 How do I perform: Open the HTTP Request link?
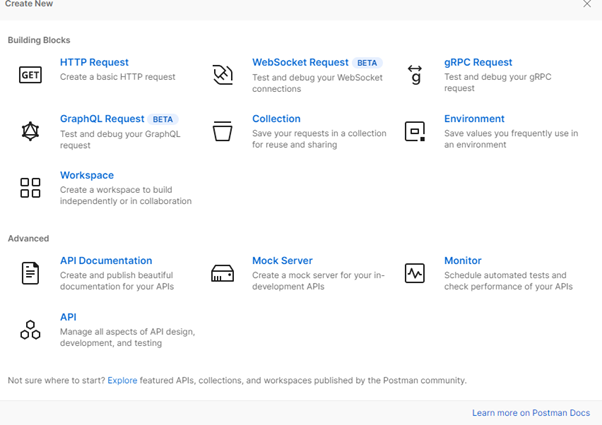[x=94, y=62]
